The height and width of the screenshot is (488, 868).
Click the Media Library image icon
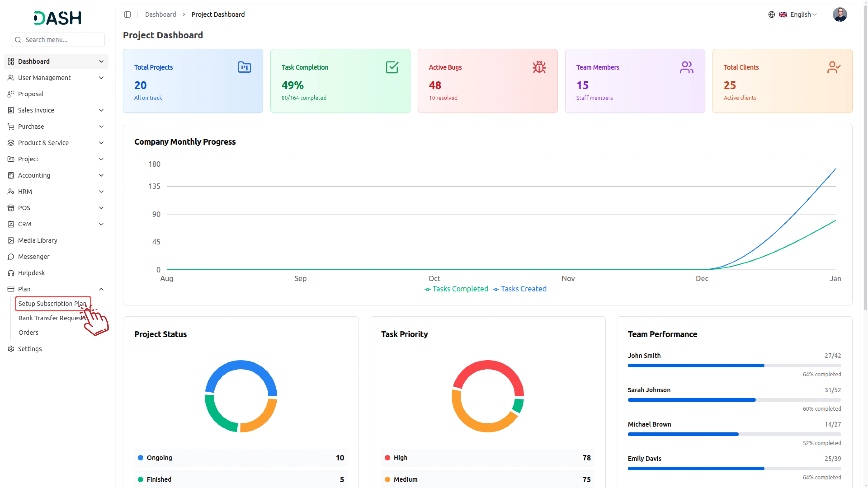pyautogui.click(x=11, y=240)
